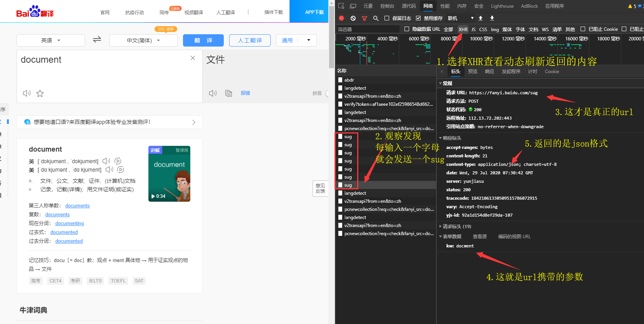Open the 联机 throttling dropdown
Viewport: 644px width, 324px height.
click(x=461, y=18)
